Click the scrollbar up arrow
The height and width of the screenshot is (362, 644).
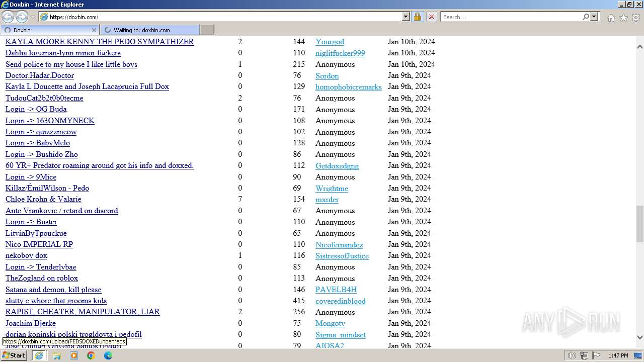639,46
